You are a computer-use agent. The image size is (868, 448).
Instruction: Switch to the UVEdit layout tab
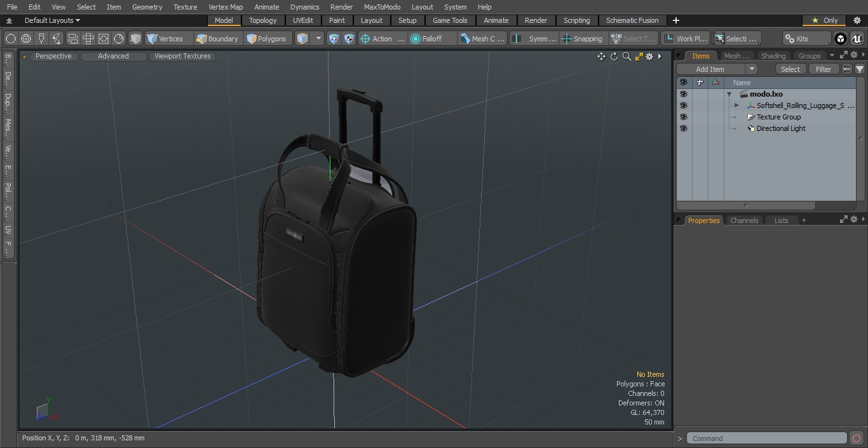point(303,20)
